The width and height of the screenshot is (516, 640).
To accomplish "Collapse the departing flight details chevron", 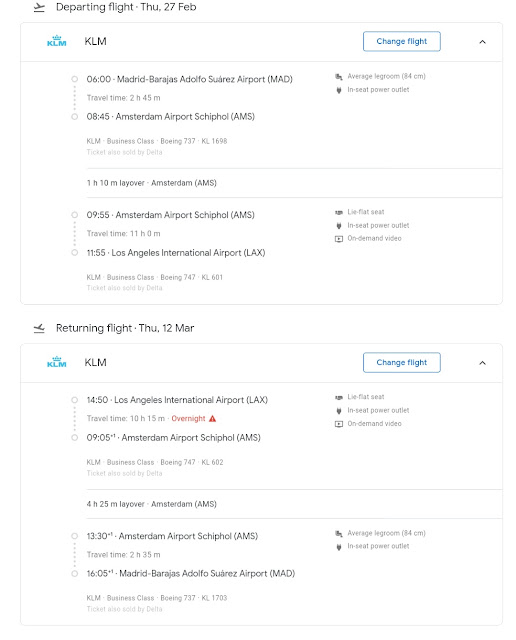I will [483, 42].
